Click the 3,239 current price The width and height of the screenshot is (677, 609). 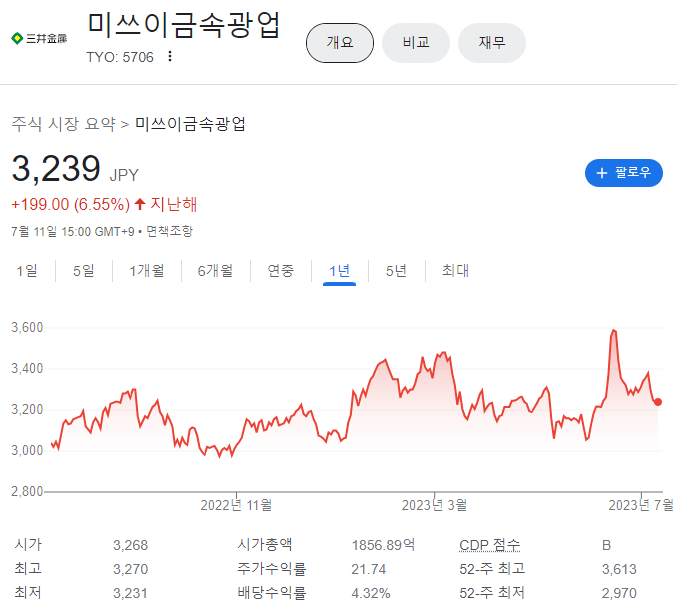pos(56,168)
